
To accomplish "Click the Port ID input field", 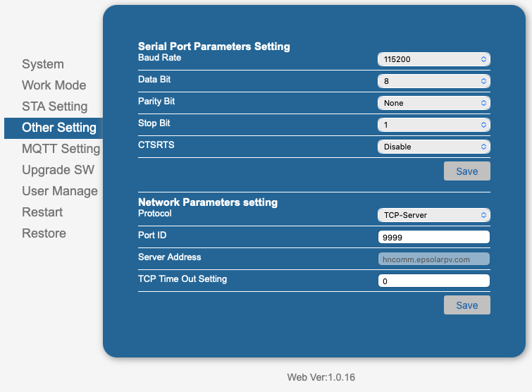I will 433,237.
